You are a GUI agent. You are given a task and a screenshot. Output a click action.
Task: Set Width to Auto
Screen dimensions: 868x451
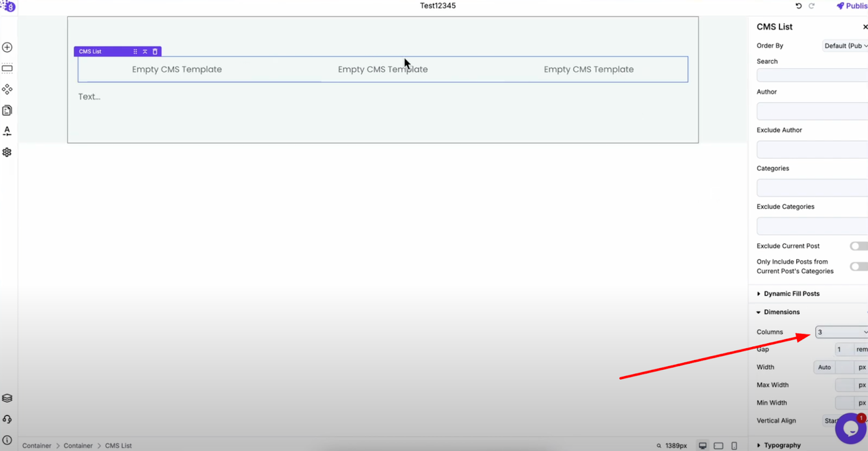click(825, 367)
